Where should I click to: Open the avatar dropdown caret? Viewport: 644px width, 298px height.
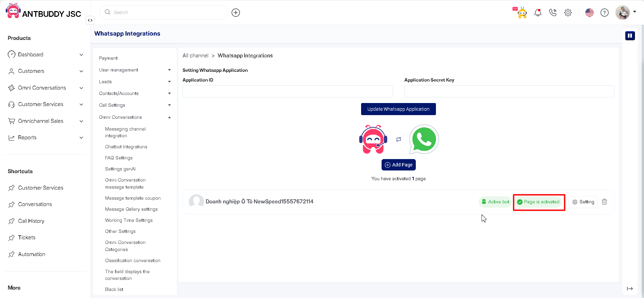pos(635,12)
